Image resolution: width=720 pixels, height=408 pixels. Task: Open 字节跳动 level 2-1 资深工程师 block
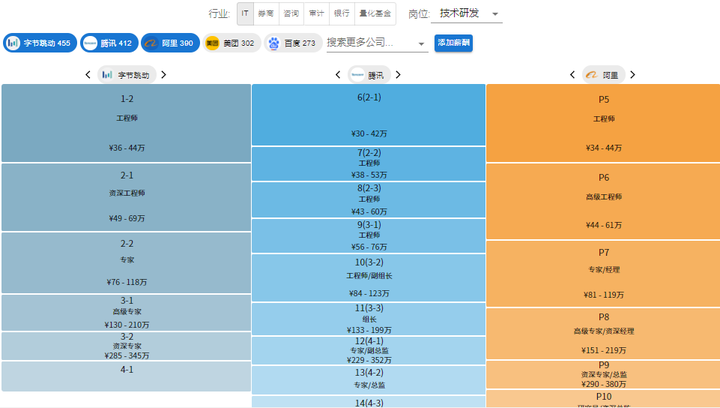pos(126,197)
